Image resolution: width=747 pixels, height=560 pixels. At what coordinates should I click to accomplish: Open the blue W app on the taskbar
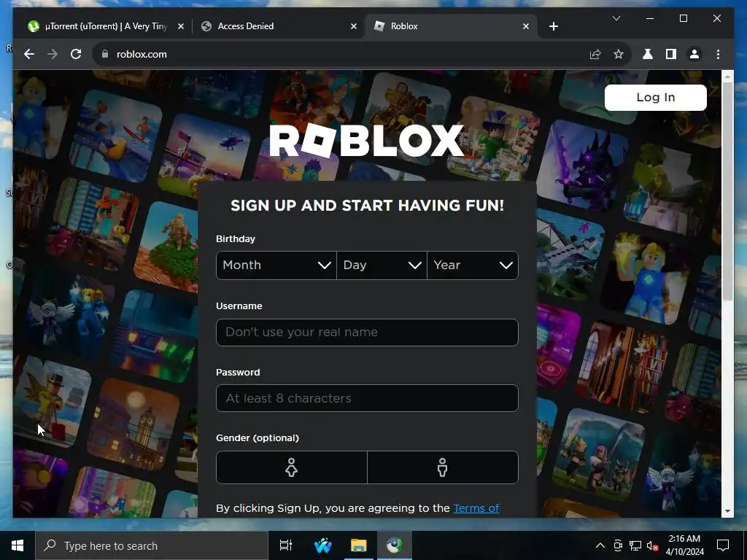click(322, 545)
